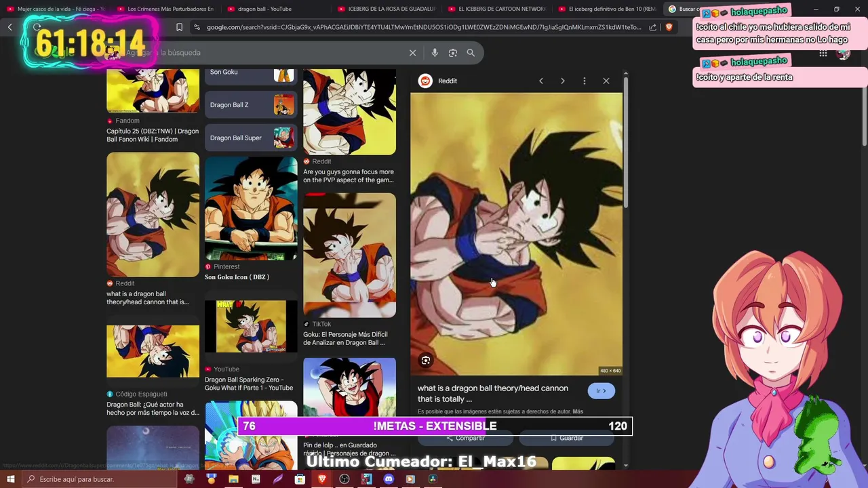Switch to 'Mujer casos de la vida' tab
This screenshot has height=488, width=868.
56,9
